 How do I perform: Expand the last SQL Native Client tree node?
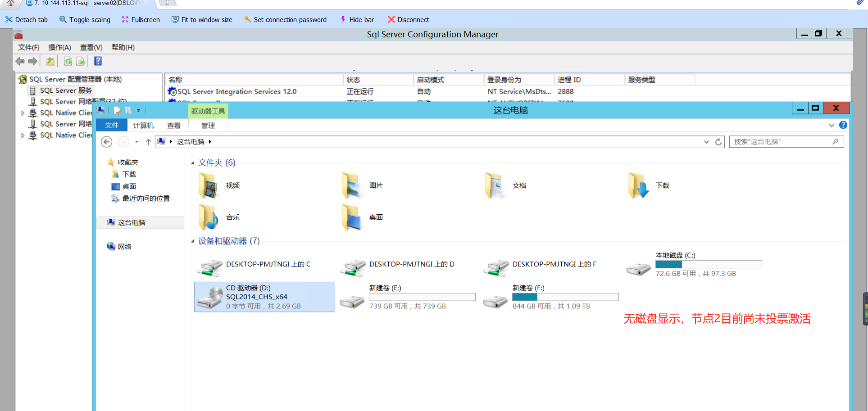[23, 135]
